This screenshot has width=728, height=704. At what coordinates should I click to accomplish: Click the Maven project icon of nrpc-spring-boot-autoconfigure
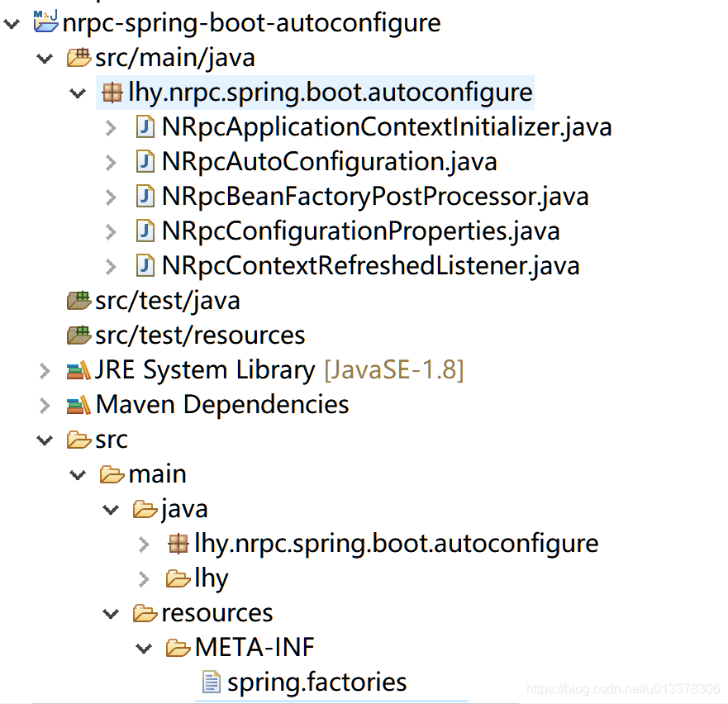[46, 21]
